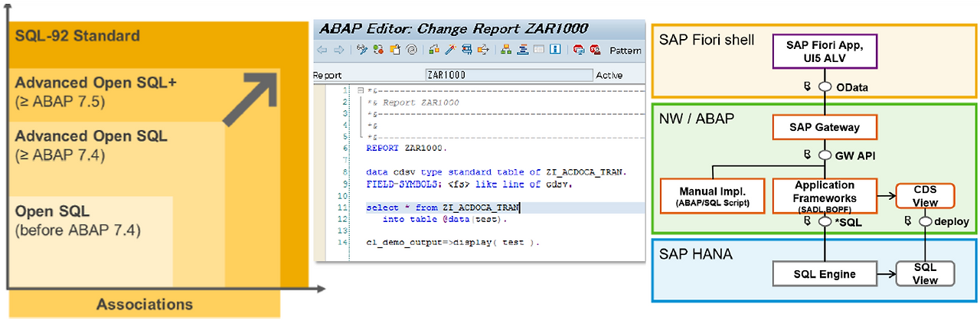Open the Help information icon
The height and width of the screenshot is (320, 980).
pyautogui.click(x=555, y=50)
